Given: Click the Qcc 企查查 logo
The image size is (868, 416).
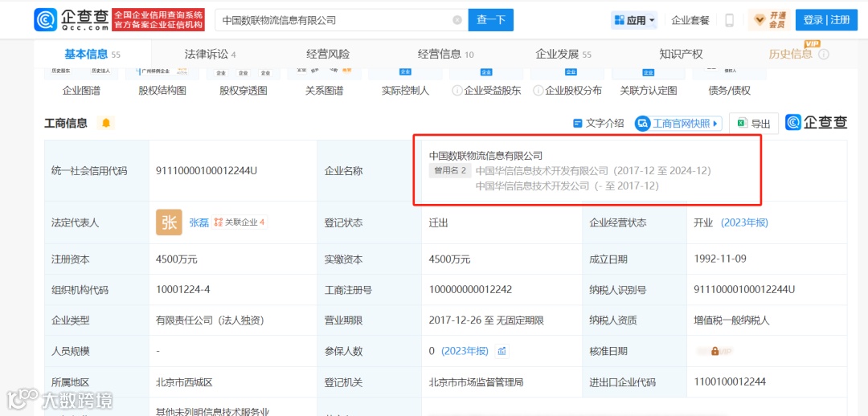Looking at the screenshot, I should [x=72, y=20].
